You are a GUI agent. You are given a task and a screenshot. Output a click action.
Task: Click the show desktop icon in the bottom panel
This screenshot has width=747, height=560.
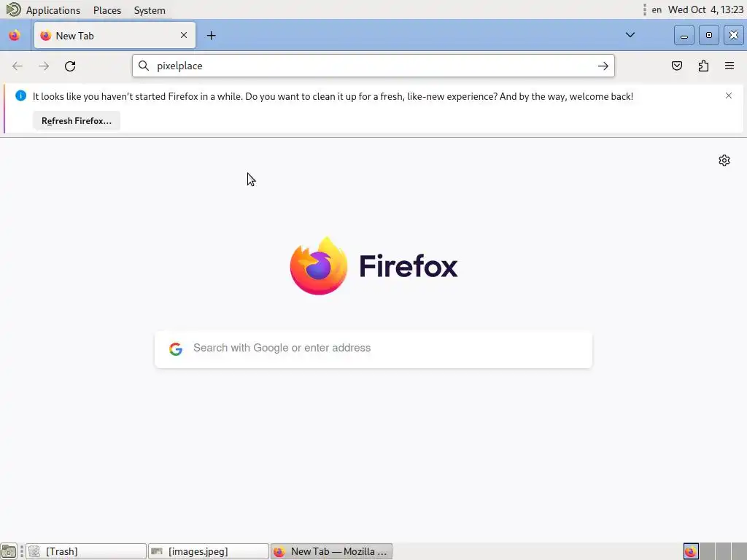pos(9,551)
